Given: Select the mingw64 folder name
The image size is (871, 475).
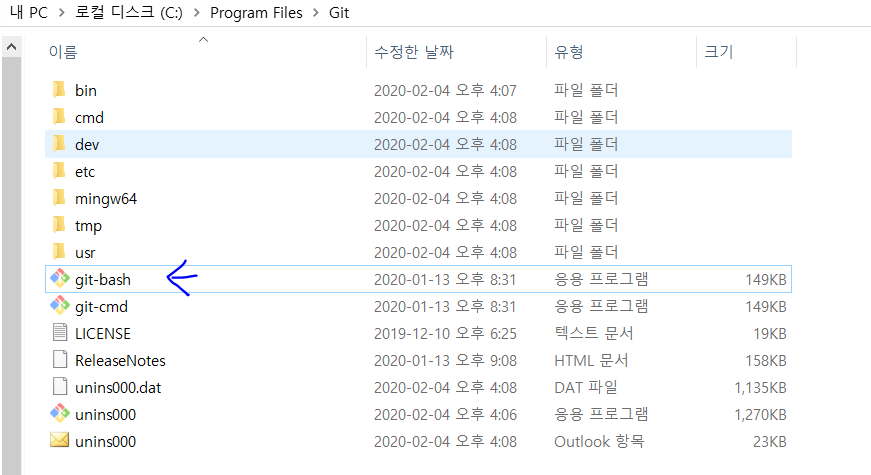Looking at the screenshot, I should pos(106,199).
